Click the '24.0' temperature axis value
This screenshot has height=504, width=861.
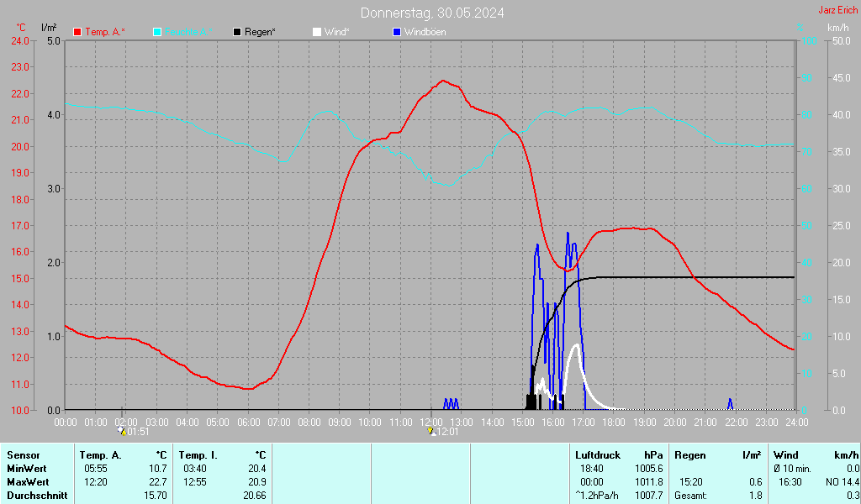20,40
